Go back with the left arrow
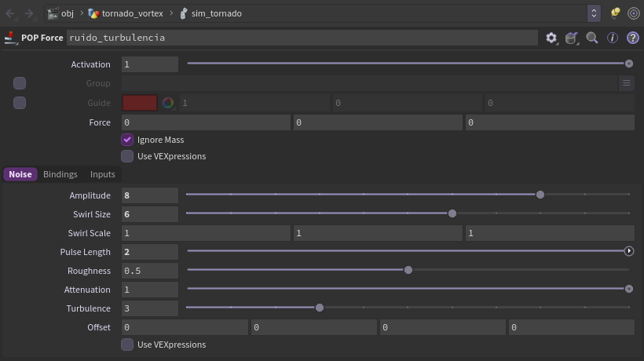Image resolution: width=644 pixels, height=361 pixels. click(10, 13)
